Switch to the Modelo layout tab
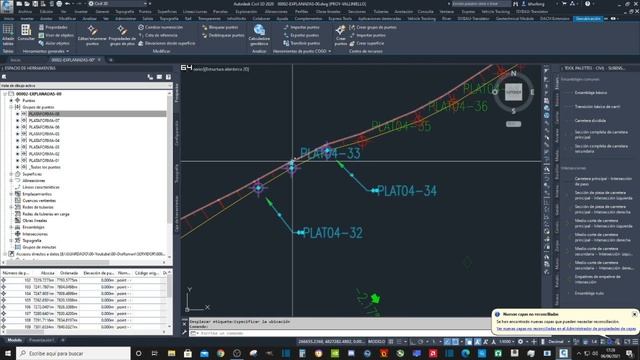 [x=15, y=340]
